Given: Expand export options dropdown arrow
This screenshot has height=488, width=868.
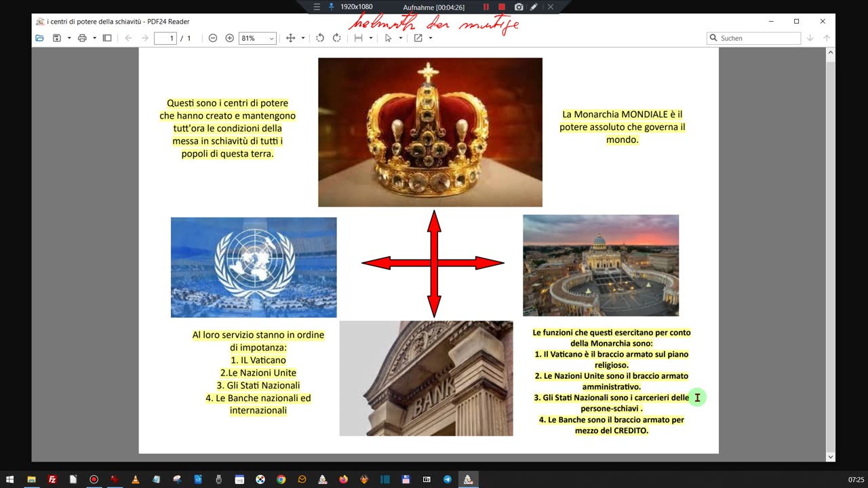Looking at the screenshot, I should click(431, 38).
